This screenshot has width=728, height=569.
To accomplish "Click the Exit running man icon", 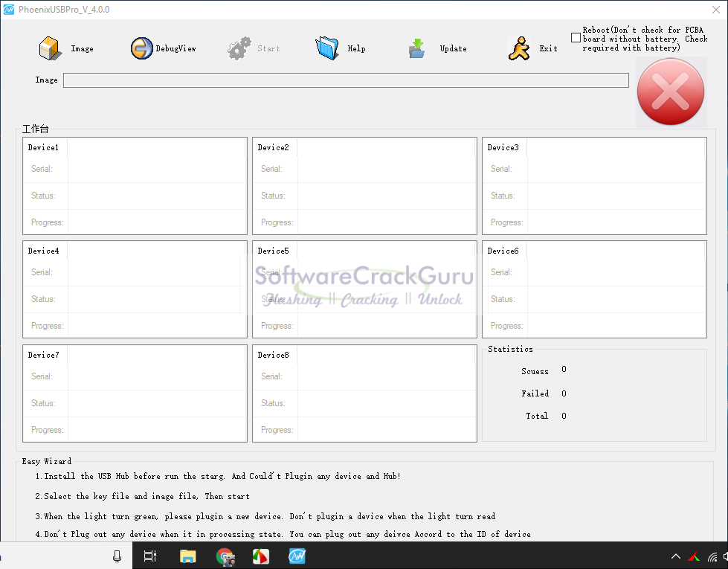I will (519, 49).
